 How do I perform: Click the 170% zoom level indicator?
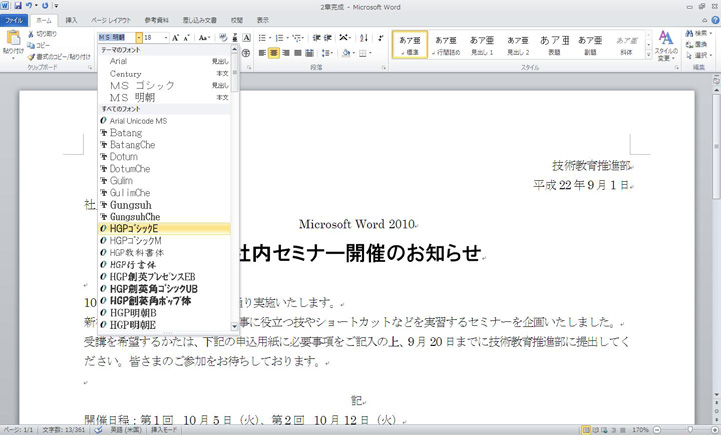tap(641, 430)
